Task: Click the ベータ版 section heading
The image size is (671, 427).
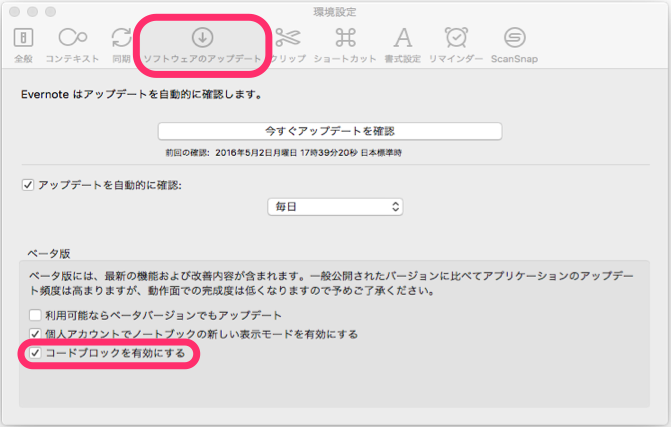Action: (48, 253)
